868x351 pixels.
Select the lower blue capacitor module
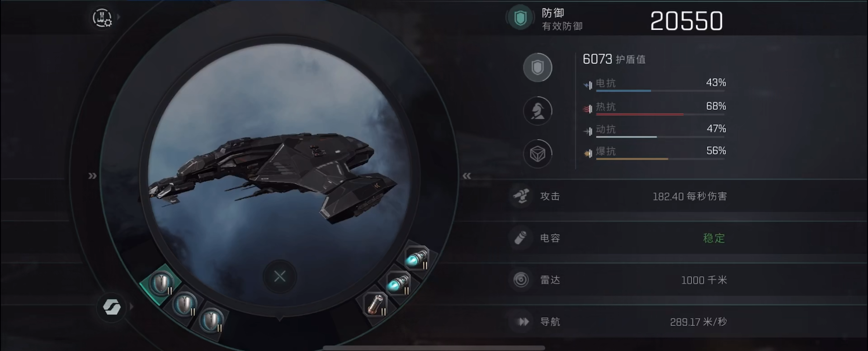point(398,284)
